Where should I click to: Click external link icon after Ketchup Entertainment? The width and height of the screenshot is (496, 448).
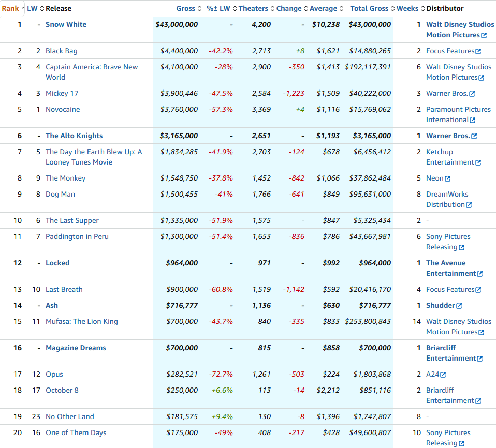coord(478,162)
